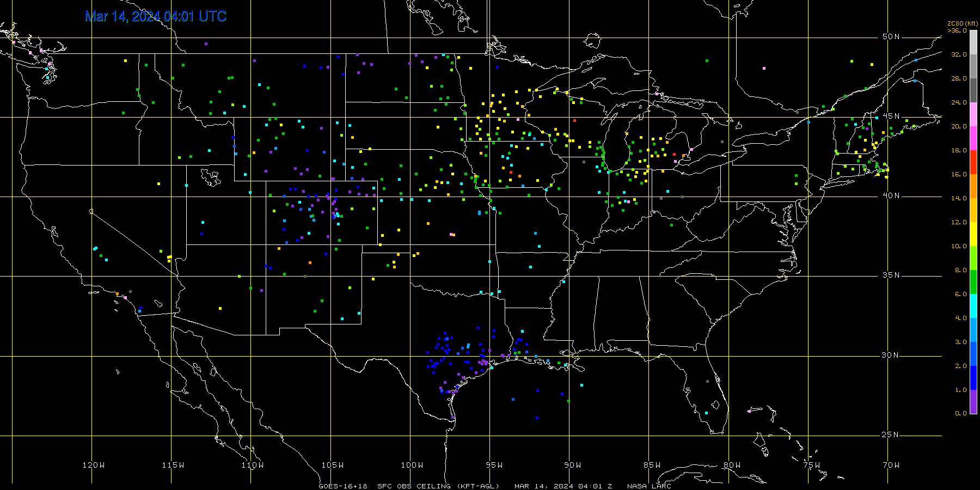
Task: Click the '12.0' legend label
Action: coord(959,222)
